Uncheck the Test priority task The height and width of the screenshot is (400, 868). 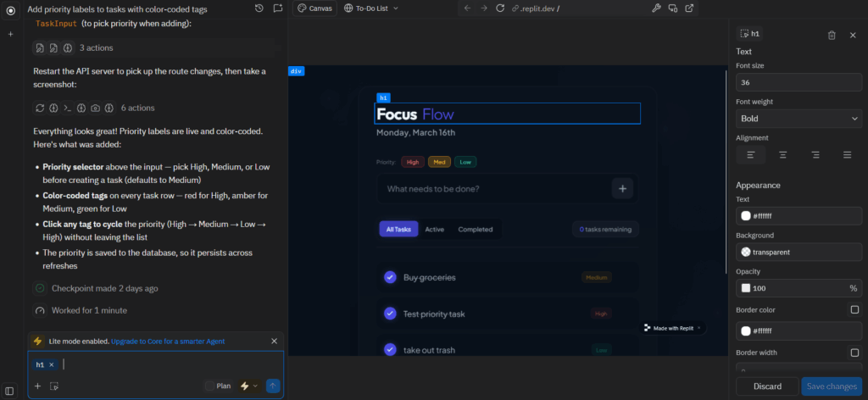pyautogui.click(x=390, y=314)
